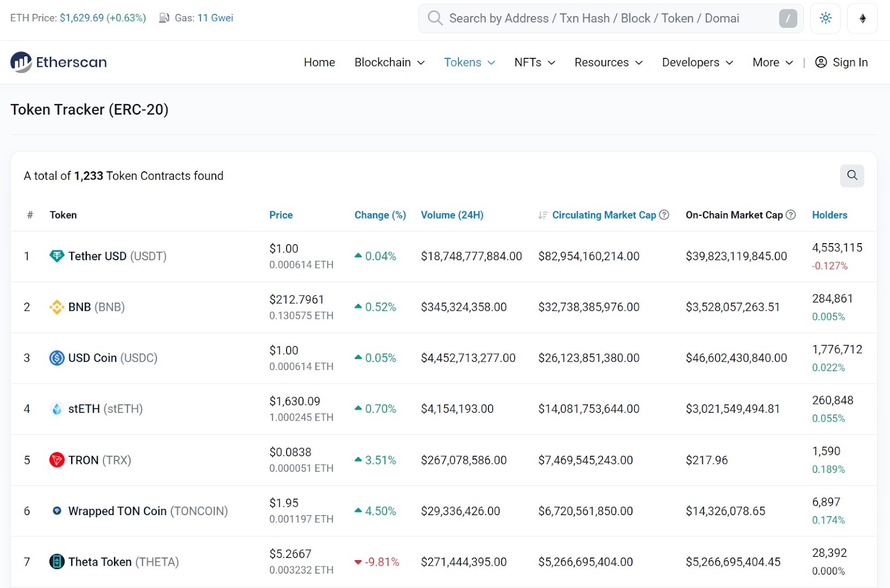The image size is (890, 588).
Task: Click TRON on-chain market cap $217.96
Action: [707, 460]
